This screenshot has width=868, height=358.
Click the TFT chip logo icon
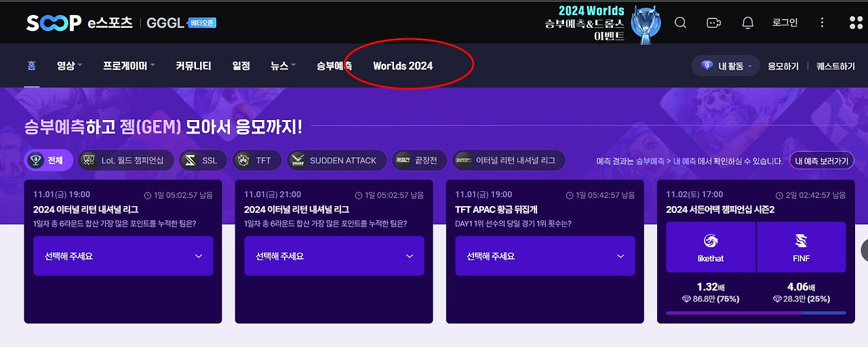pos(244,161)
